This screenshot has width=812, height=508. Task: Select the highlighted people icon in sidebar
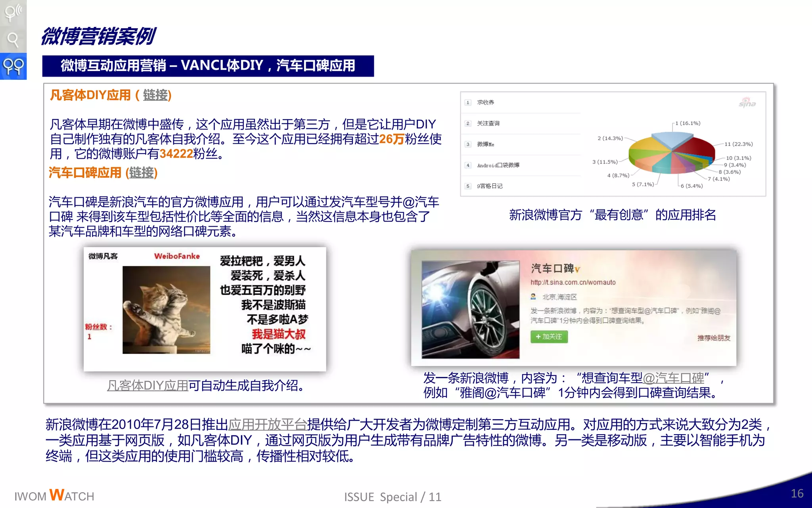point(13,66)
